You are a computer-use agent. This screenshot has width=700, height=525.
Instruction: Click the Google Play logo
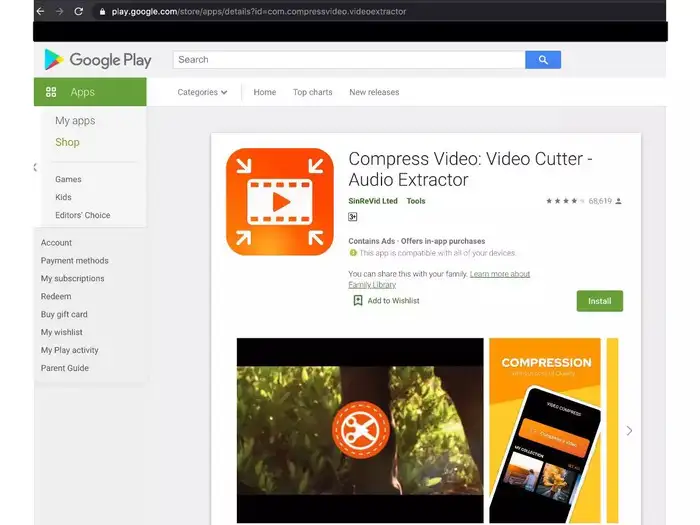click(98, 60)
